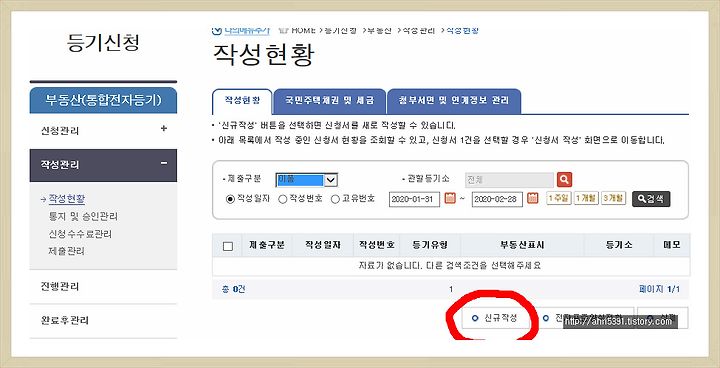The height and width of the screenshot is (368, 720).
Task: Expand the 신청관리 menu plus sign
Action: (163, 129)
